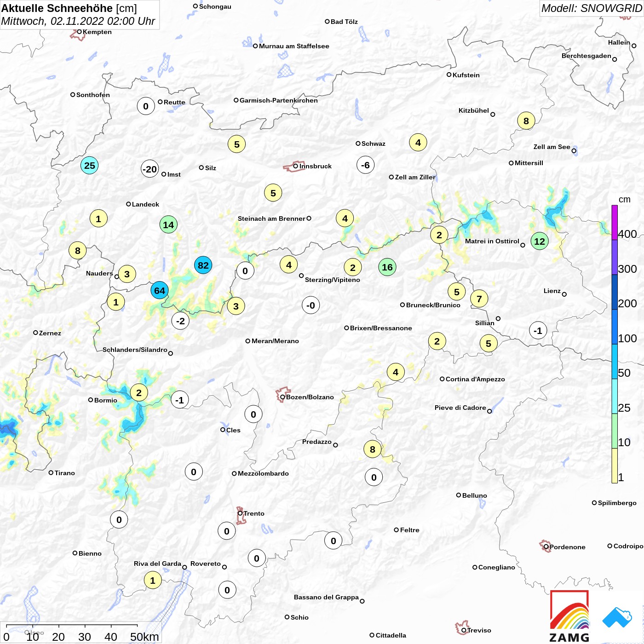Viewport: 644px width, 644px height.
Task: Click the 1 marker near Riva del Garda
Action: click(153, 580)
